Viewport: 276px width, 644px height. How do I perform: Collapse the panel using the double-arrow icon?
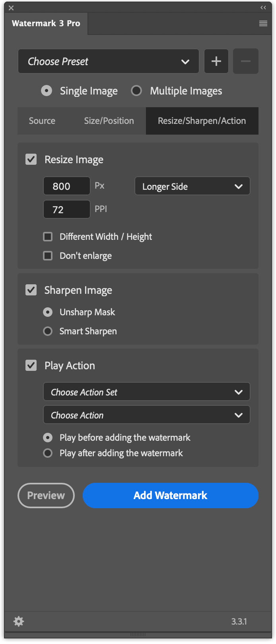262,7
